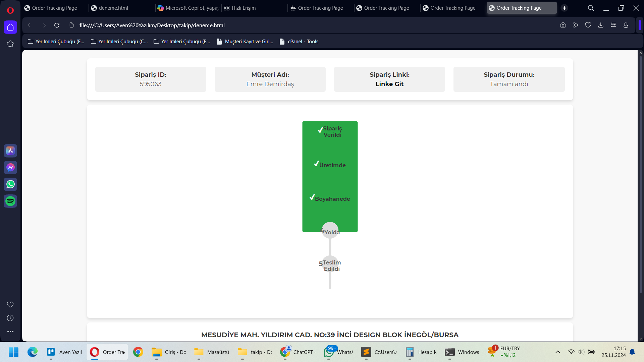Add page to bookmarks heart icon
The height and width of the screenshot is (362, 644).
coord(588,25)
